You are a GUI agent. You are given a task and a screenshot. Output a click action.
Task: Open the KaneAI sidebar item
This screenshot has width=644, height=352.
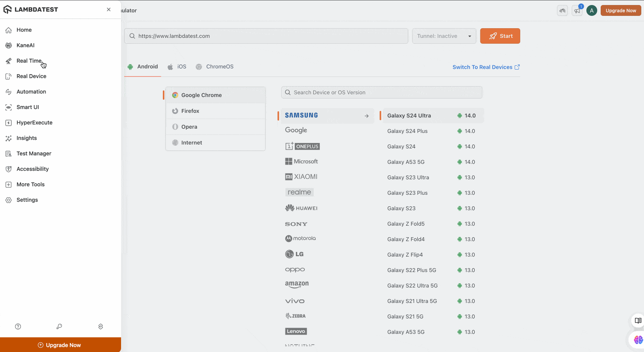point(25,45)
